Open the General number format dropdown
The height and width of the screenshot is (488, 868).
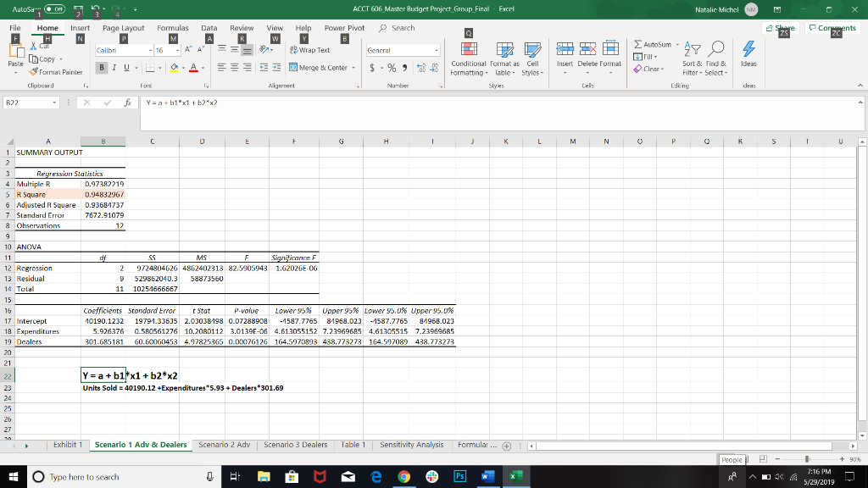(437, 50)
